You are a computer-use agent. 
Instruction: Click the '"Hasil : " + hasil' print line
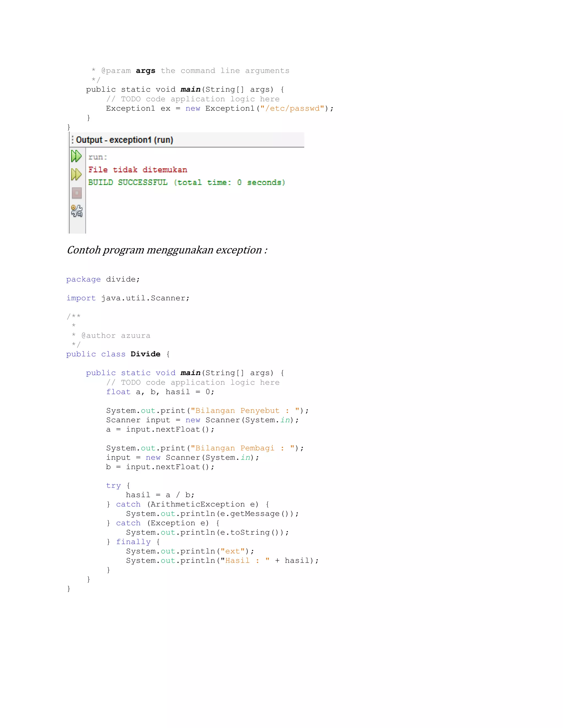(222, 561)
